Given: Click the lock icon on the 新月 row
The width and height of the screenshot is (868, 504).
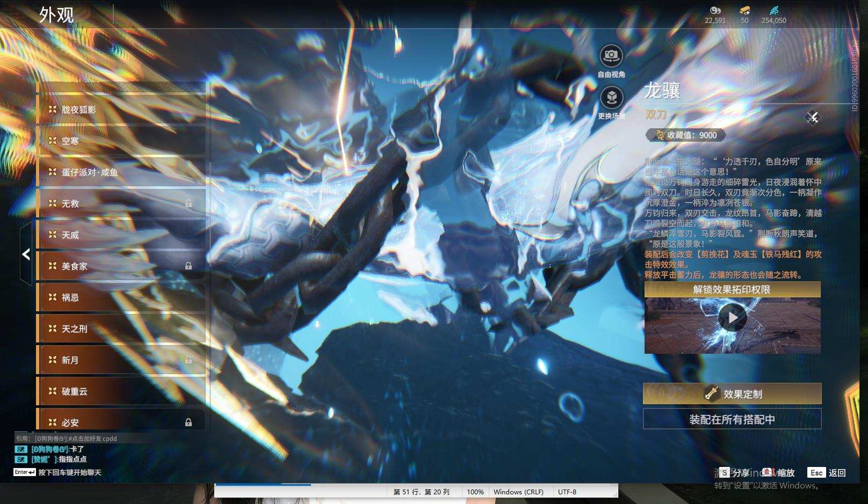Looking at the screenshot, I should (x=189, y=360).
